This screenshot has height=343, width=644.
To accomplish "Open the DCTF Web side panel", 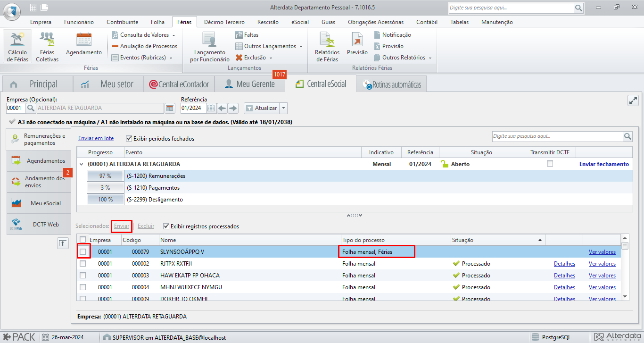I will (x=39, y=225).
